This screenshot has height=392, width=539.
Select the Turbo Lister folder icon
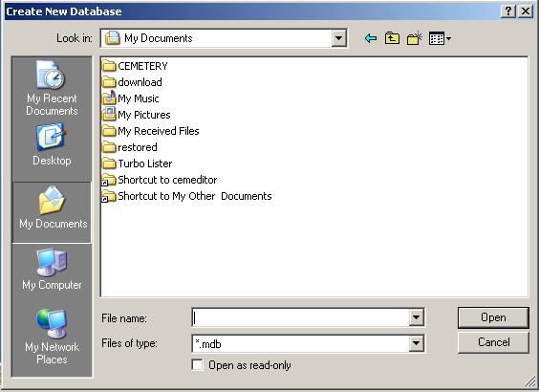(x=109, y=163)
